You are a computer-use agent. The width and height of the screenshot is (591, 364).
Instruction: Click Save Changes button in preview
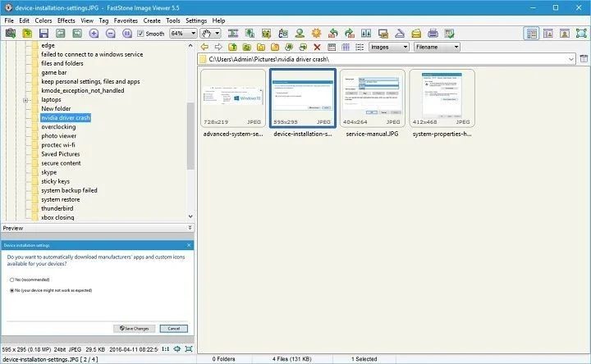(x=134, y=329)
